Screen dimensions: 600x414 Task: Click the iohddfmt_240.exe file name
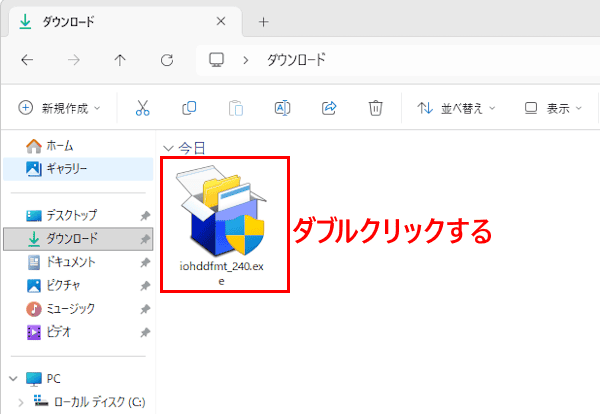tap(222, 273)
